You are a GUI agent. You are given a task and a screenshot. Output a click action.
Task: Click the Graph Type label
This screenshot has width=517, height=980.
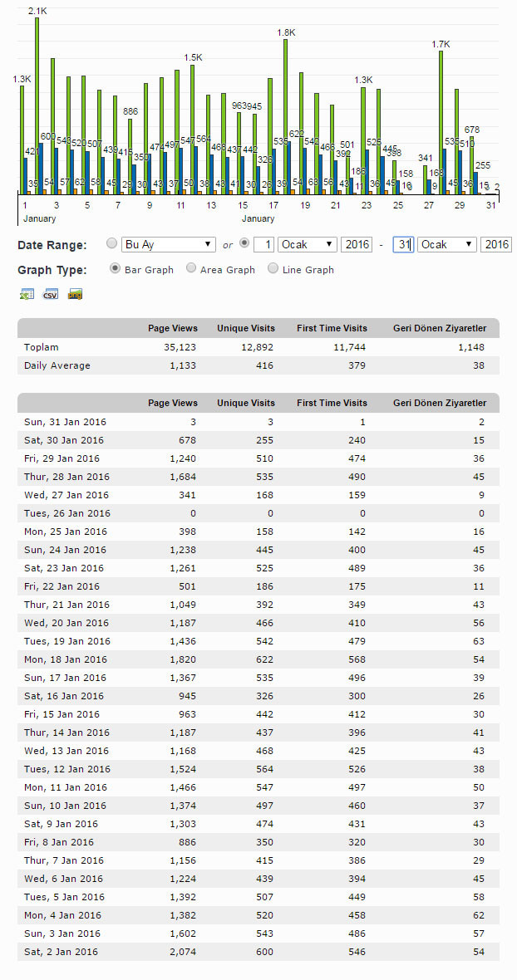[52, 270]
